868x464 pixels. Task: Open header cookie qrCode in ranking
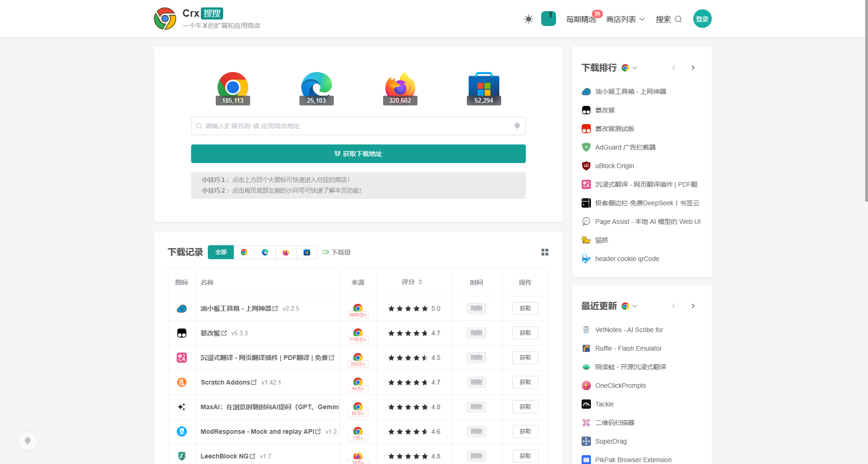[x=627, y=259]
